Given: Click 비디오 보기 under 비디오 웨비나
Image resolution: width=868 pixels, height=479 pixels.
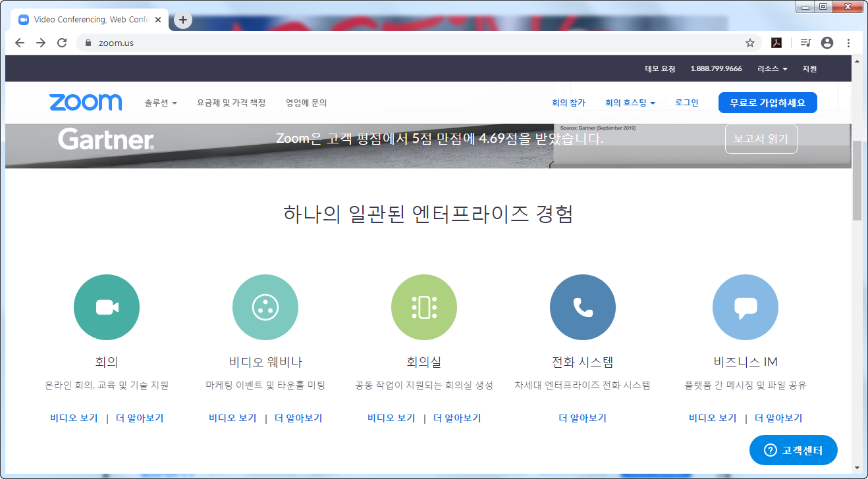Looking at the screenshot, I should click(x=232, y=418).
